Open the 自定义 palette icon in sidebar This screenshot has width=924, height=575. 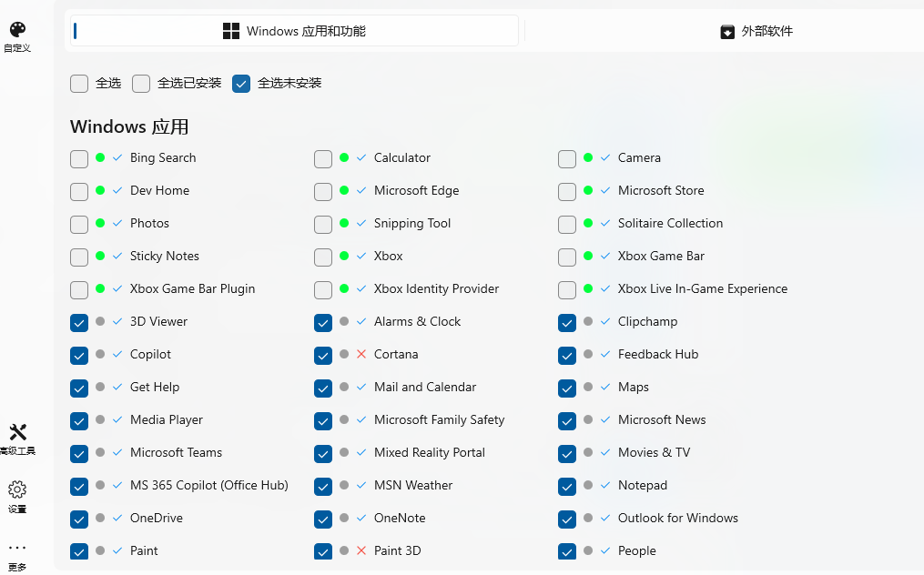pyautogui.click(x=17, y=29)
